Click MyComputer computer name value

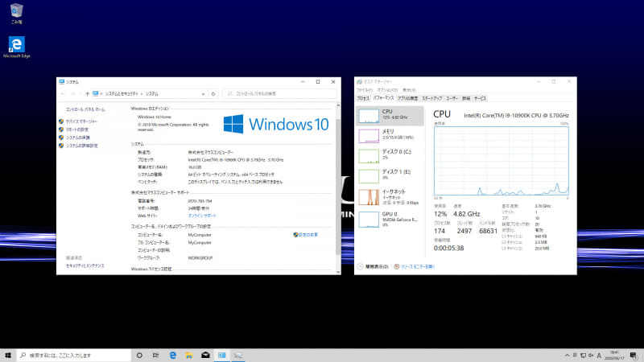click(200, 235)
